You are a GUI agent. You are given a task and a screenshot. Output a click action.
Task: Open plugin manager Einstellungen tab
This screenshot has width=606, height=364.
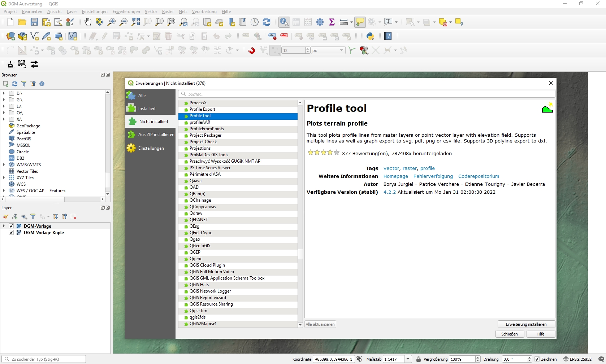coord(150,148)
